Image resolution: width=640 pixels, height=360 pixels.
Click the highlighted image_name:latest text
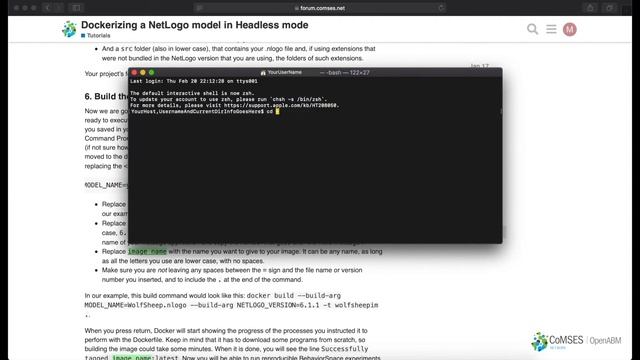(145, 358)
